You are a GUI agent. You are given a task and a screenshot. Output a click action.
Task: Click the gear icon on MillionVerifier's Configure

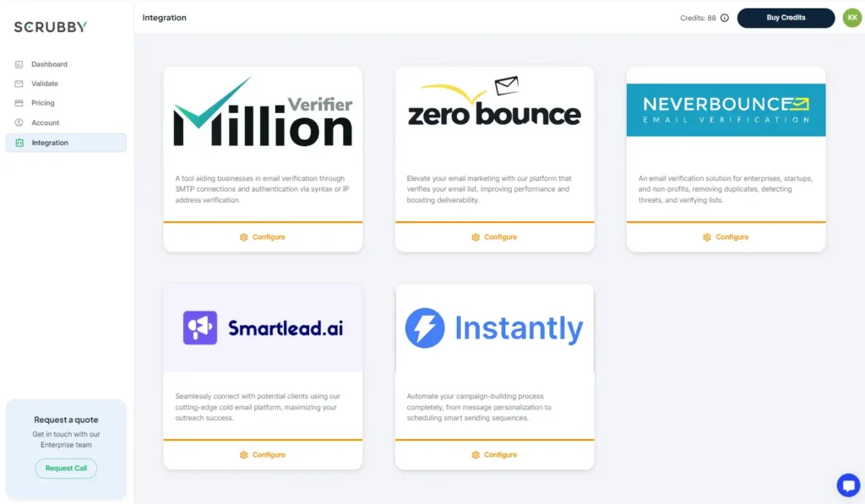[x=242, y=237]
